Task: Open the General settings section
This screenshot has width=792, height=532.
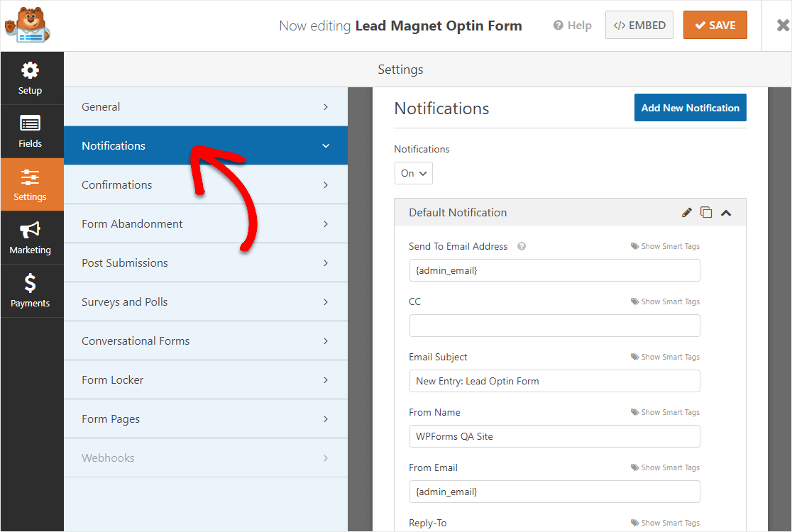Action: [205, 106]
